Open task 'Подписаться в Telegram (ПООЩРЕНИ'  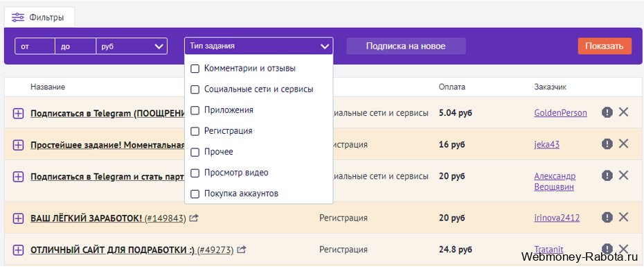(107, 113)
